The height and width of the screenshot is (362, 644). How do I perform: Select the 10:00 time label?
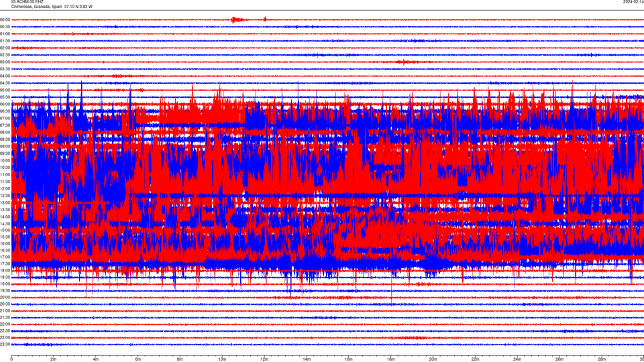coord(5,160)
